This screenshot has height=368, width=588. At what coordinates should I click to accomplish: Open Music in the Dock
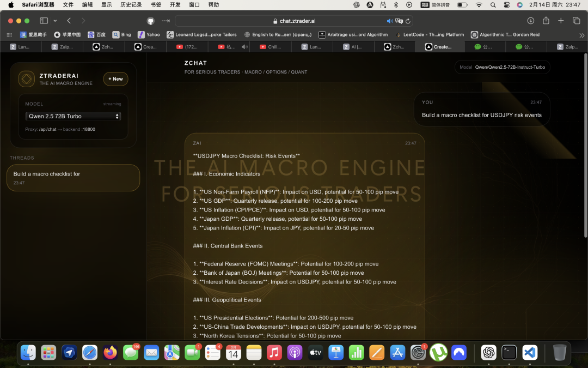click(274, 353)
